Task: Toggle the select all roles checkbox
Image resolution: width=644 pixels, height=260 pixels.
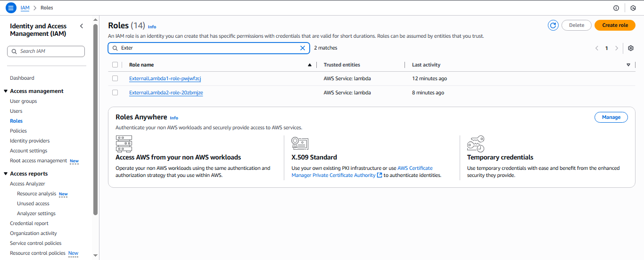Action: (x=115, y=65)
